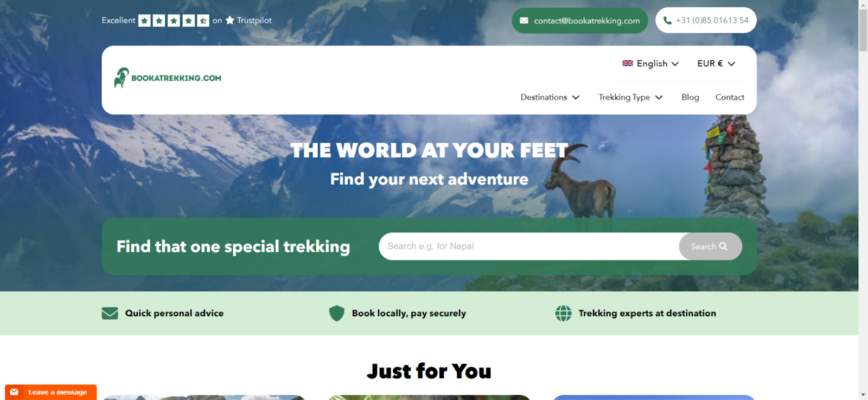The height and width of the screenshot is (400, 868).
Task: Click the envelope icon in email button
Action: 524,21
